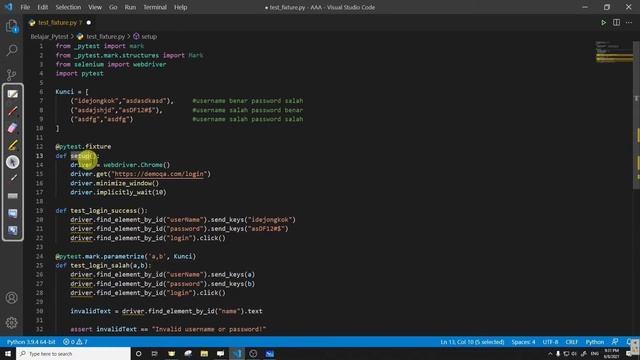
Task: Click the test_login_salah function name
Action: [x=100, y=265]
